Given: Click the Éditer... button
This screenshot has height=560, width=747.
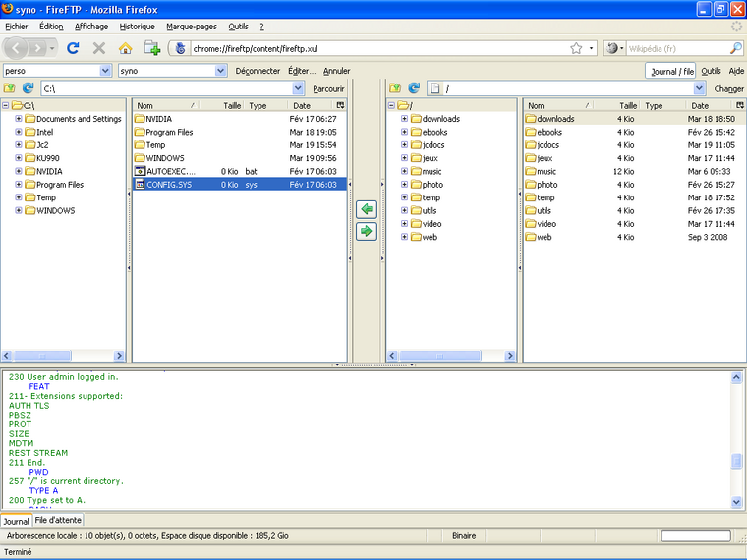Looking at the screenshot, I should 302,71.
